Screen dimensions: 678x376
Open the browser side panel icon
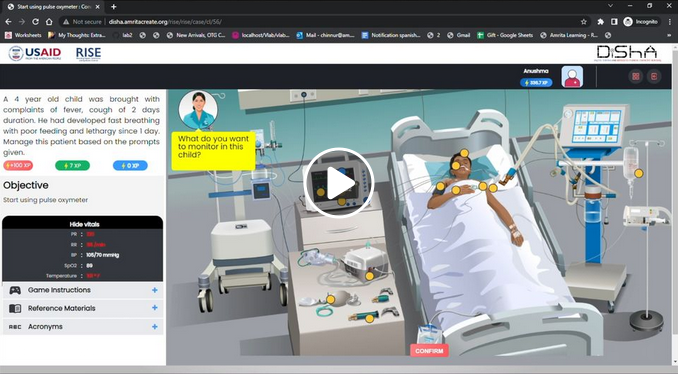614,22
